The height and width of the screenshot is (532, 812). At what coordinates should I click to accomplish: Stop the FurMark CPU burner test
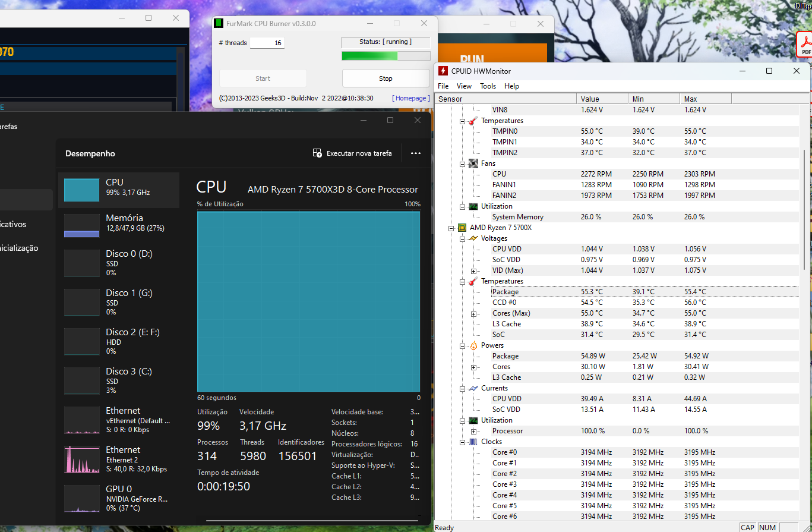pos(386,78)
